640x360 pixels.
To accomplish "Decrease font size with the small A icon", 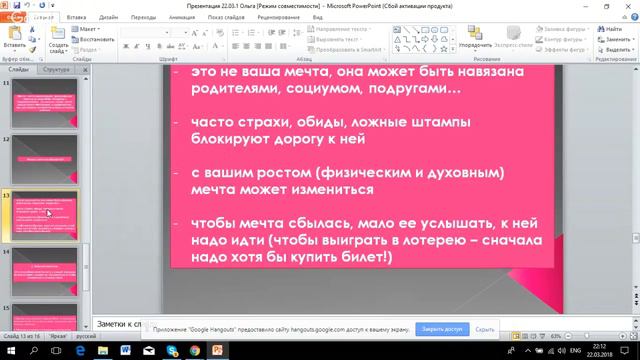I will click(205, 33).
